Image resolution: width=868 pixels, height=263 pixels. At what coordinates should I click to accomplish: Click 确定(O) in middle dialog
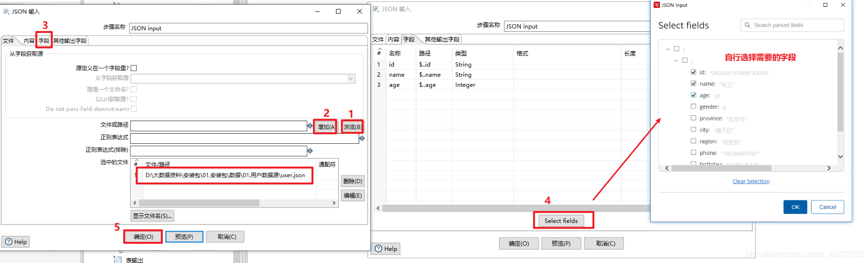coord(519,244)
